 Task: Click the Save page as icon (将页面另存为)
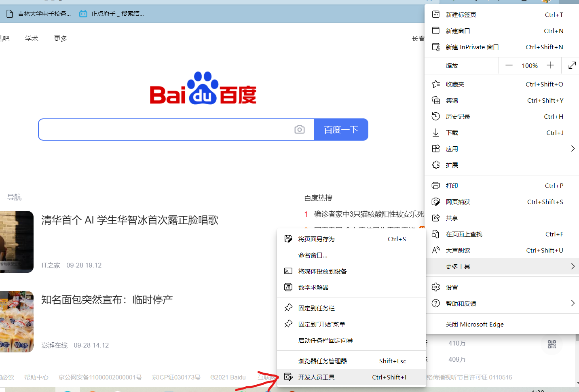(x=288, y=239)
